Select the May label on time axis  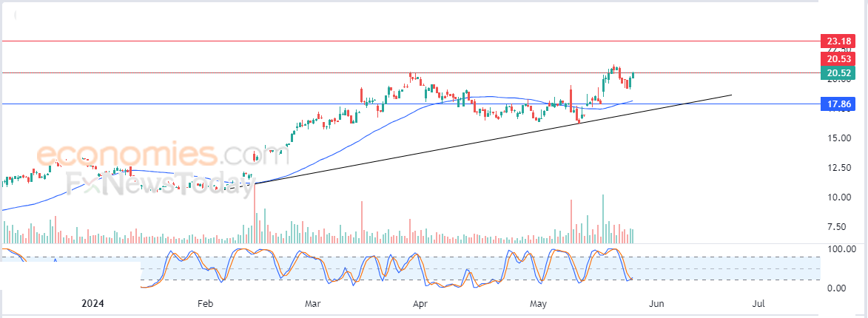(539, 304)
